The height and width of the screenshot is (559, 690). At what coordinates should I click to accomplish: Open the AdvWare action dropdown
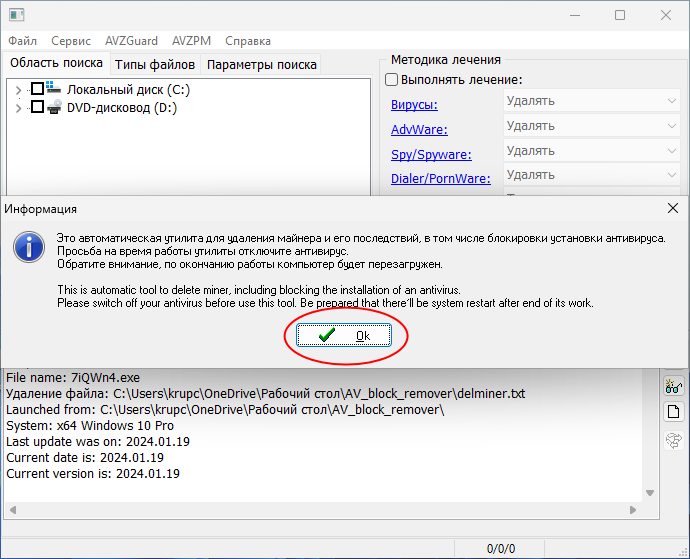pyautogui.click(x=591, y=126)
